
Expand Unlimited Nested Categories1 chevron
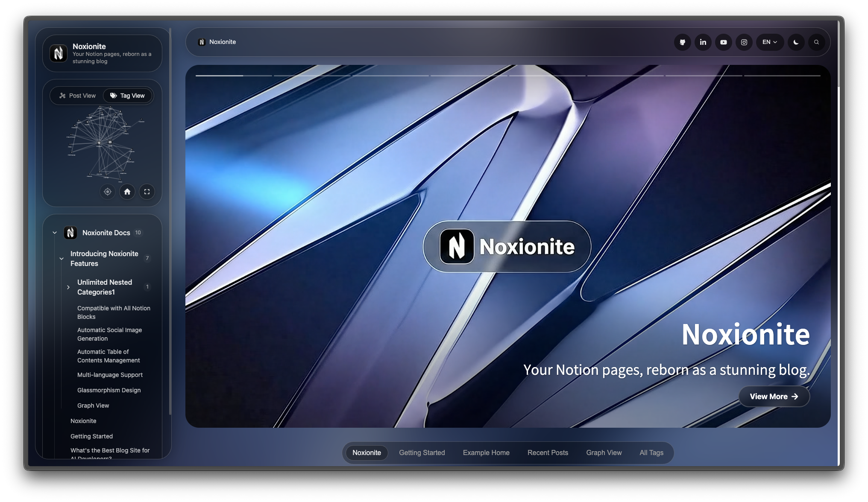click(68, 287)
